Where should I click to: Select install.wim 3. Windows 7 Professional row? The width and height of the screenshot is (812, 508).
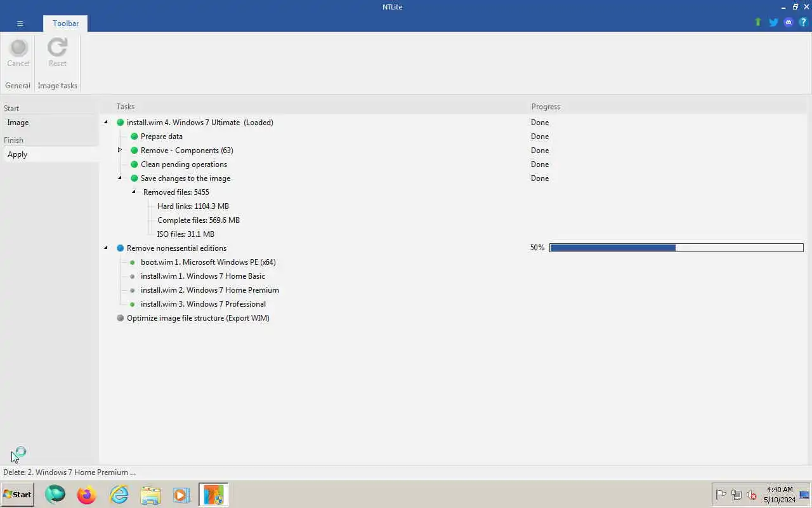[x=203, y=304]
